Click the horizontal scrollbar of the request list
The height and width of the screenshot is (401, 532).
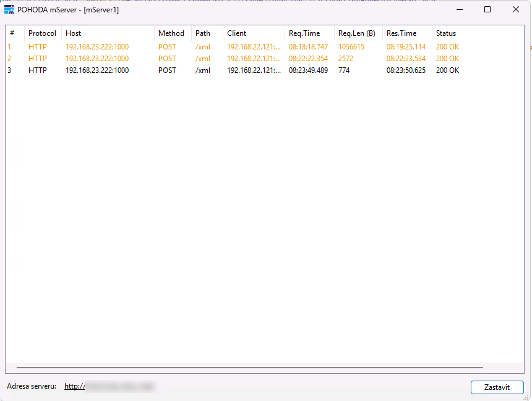[247, 368]
